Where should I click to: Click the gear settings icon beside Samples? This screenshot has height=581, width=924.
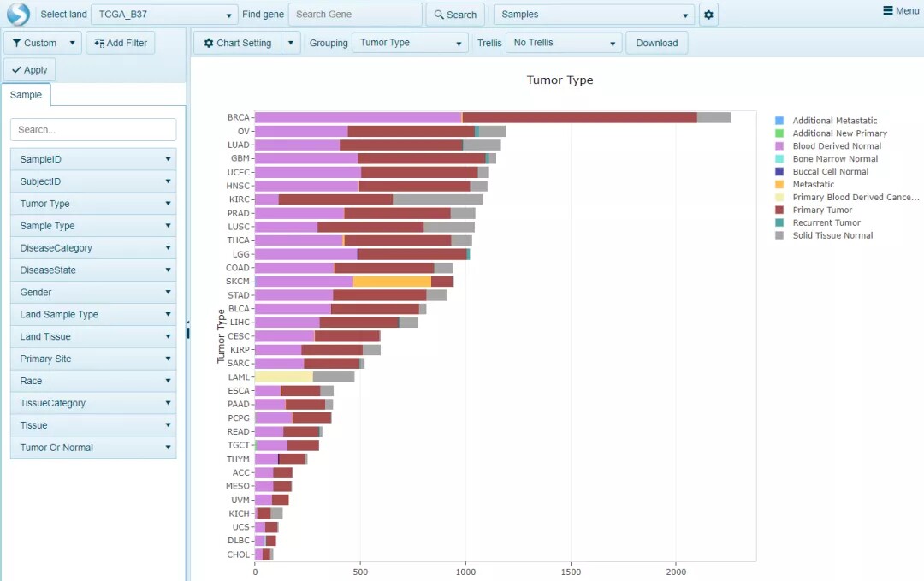point(708,15)
